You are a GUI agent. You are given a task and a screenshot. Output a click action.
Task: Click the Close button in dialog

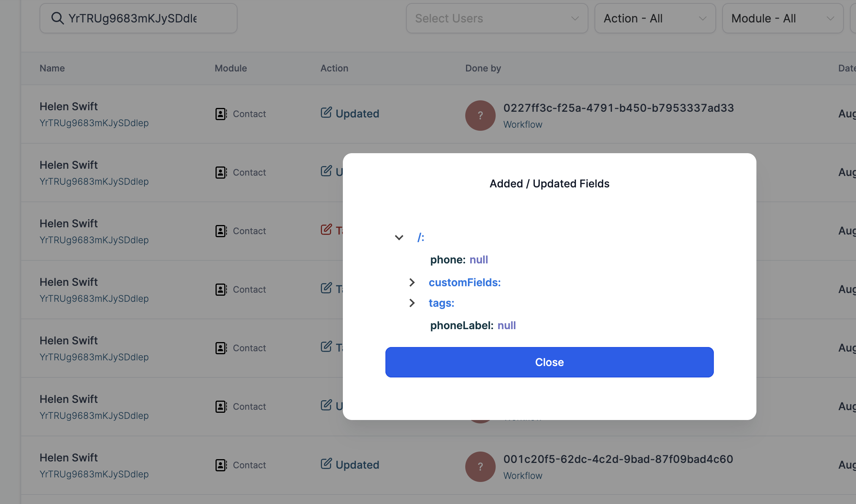(549, 362)
